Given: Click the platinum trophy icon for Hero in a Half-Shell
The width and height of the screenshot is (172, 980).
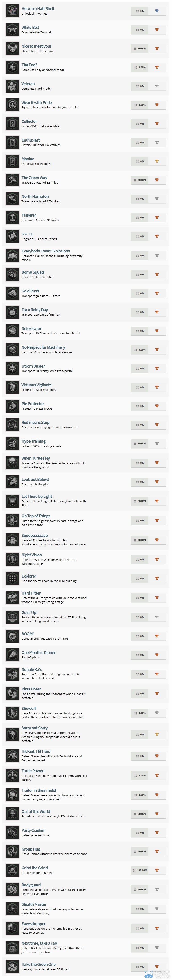Looking at the screenshot, I should 157,11.
